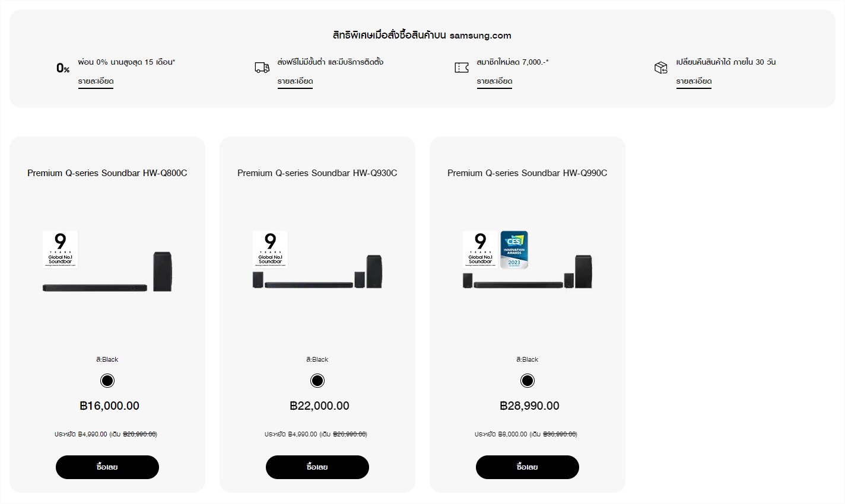Screen dimensions: 845x504
Task: Click the 30-day return box icon
Action: pyautogui.click(x=661, y=68)
